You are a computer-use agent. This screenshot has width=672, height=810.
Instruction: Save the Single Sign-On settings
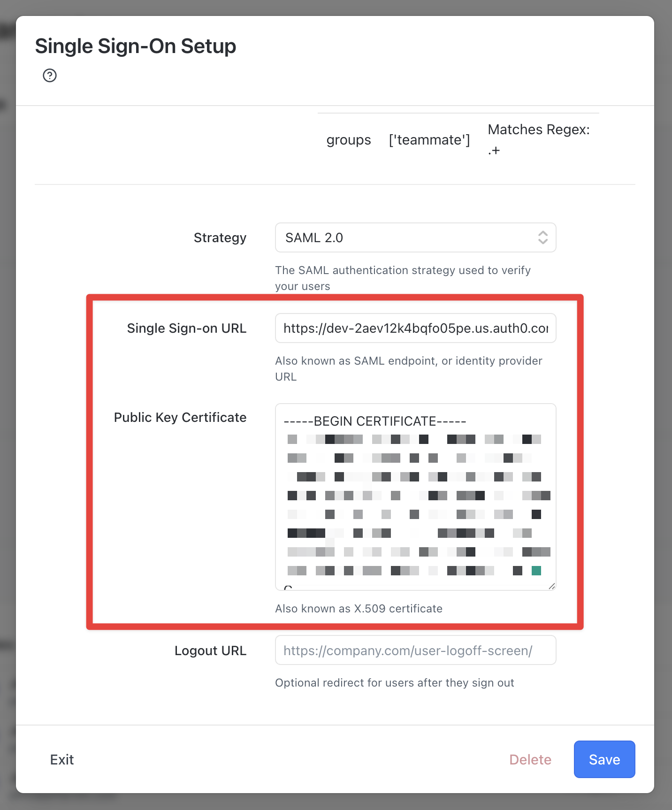[604, 759]
